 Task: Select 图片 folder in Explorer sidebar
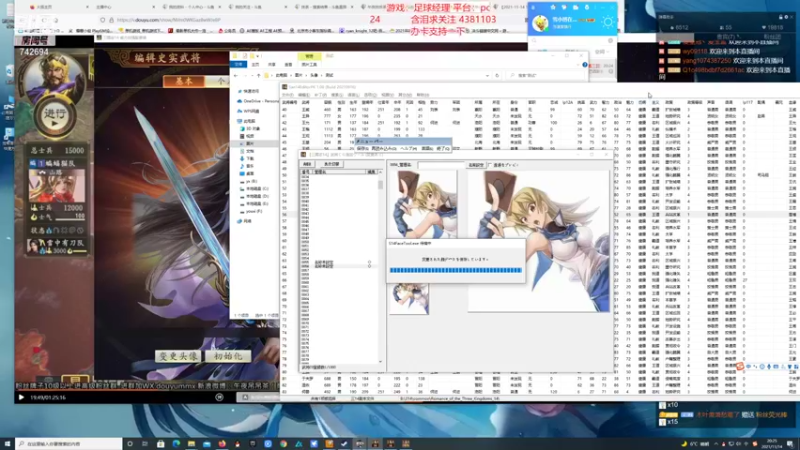(249, 144)
